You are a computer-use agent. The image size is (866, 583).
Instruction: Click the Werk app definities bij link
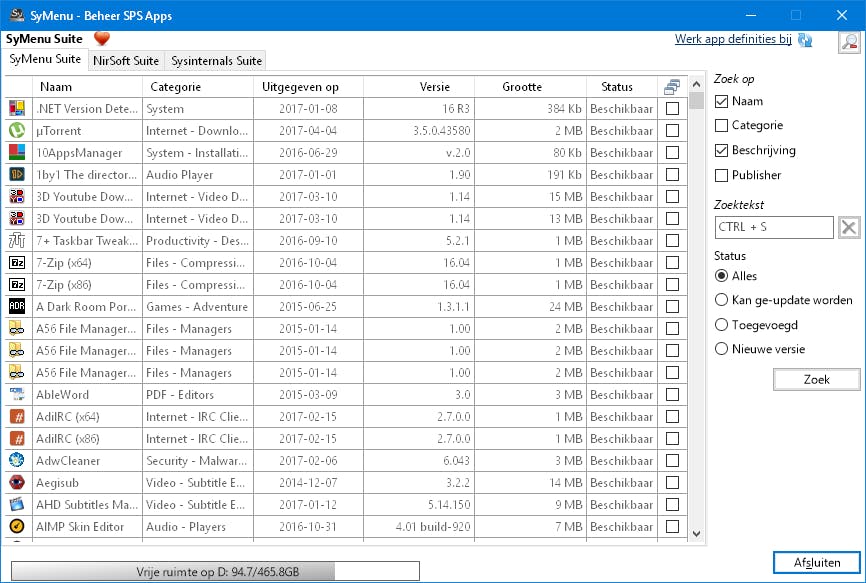click(733, 39)
